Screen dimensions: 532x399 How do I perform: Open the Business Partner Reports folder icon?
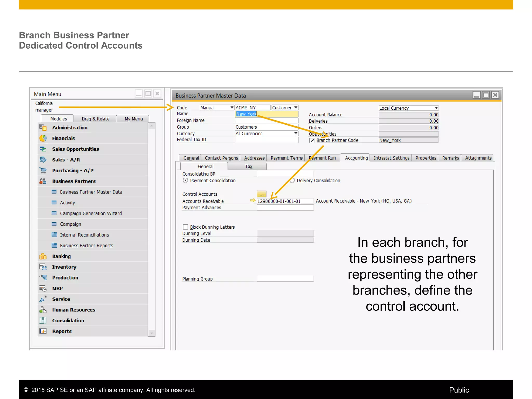[x=54, y=245]
